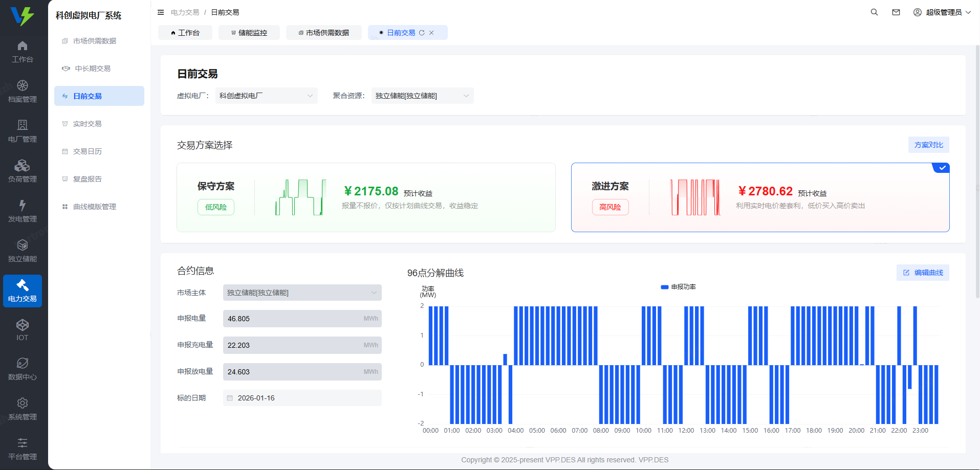Click the 申报电量 input field

(302, 318)
